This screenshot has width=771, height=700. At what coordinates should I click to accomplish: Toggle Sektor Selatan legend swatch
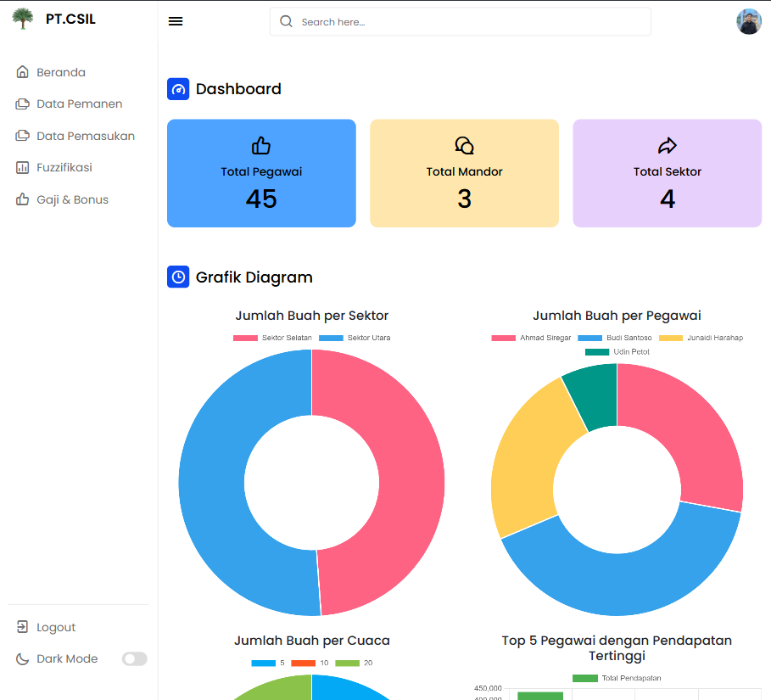[x=245, y=338]
